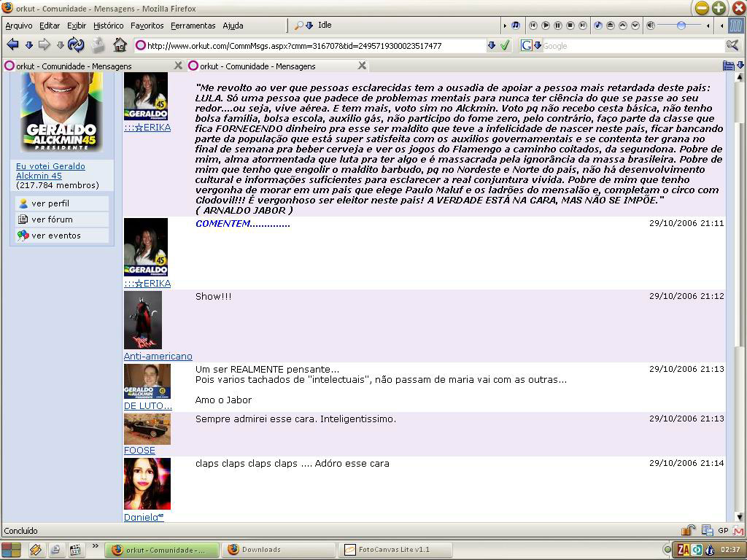Reload the page with the refresh icon
Screen dimensions: 747x560
coord(76,44)
